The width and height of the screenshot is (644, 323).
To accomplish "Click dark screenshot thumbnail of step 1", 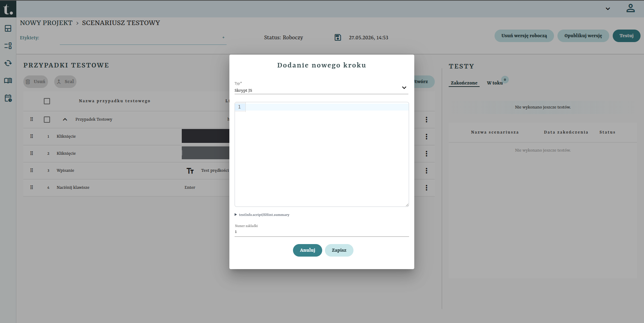I will [x=205, y=136].
